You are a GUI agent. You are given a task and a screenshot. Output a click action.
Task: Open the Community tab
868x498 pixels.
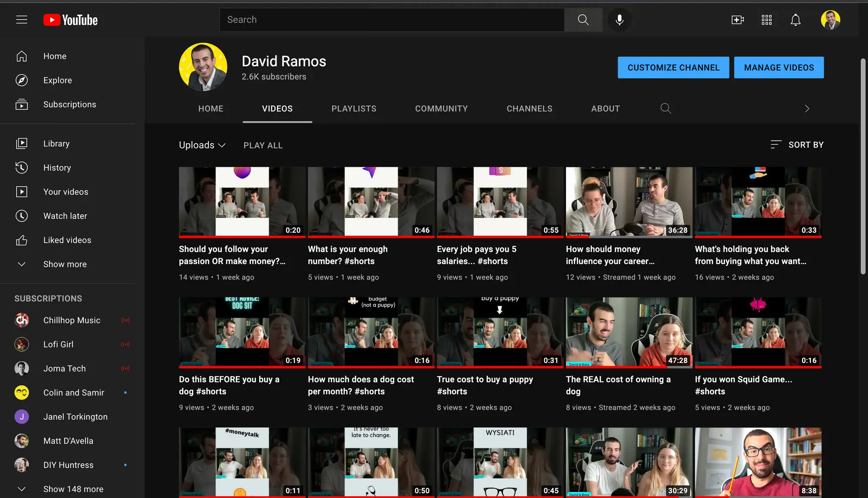[441, 109]
